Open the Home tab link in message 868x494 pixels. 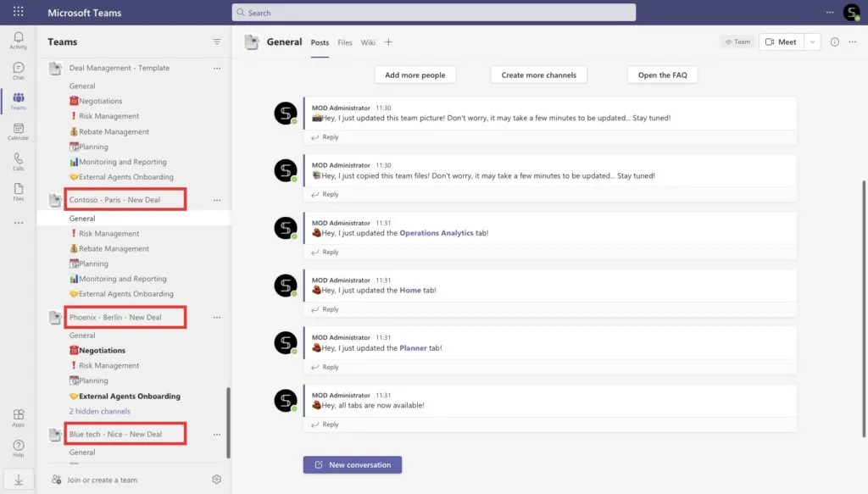pos(410,290)
